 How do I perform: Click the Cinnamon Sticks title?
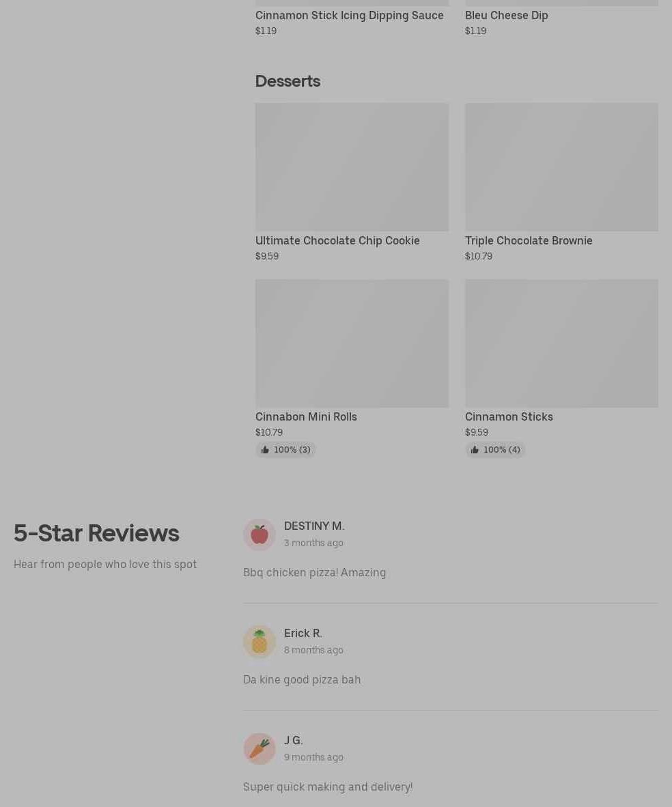click(x=509, y=416)
